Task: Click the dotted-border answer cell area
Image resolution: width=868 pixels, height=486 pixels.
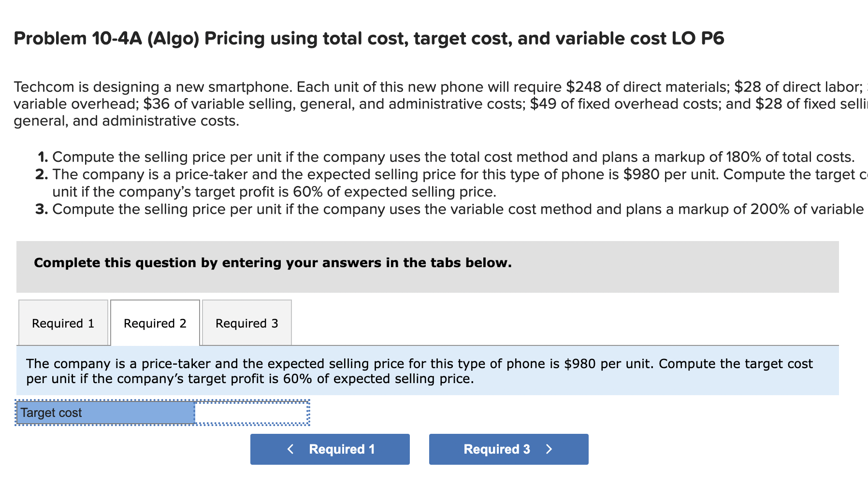Action: pyautogui.click(x=251, y=413)
